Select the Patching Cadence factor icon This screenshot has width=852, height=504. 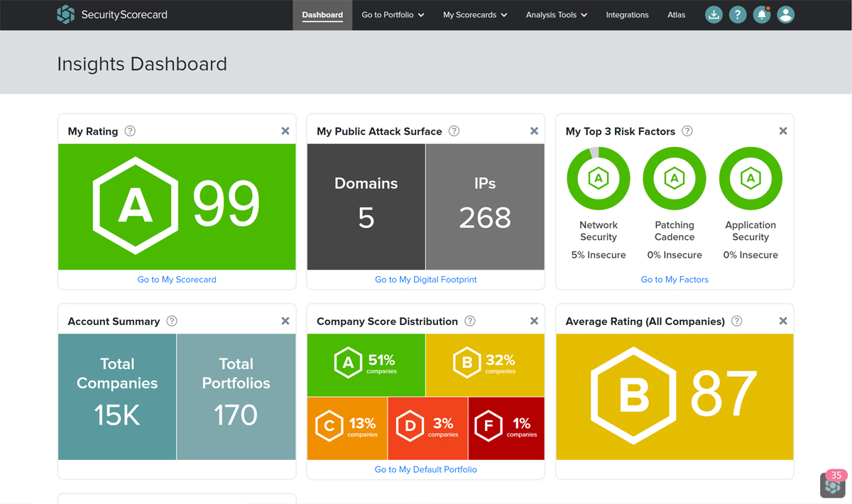tap(674, 178)
